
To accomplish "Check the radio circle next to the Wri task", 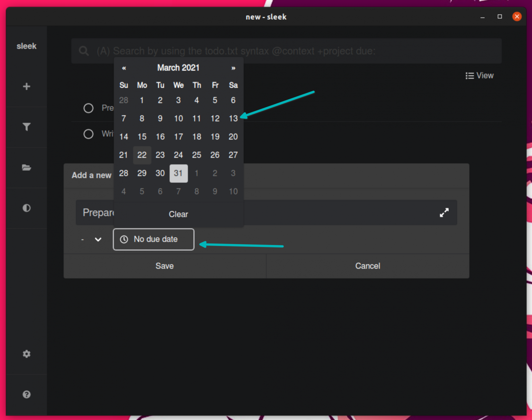I will (x=88, y=134).
